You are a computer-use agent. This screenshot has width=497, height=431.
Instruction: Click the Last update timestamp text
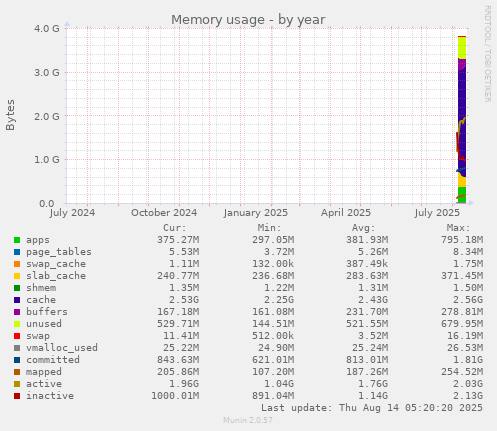[x=372, y=408]
